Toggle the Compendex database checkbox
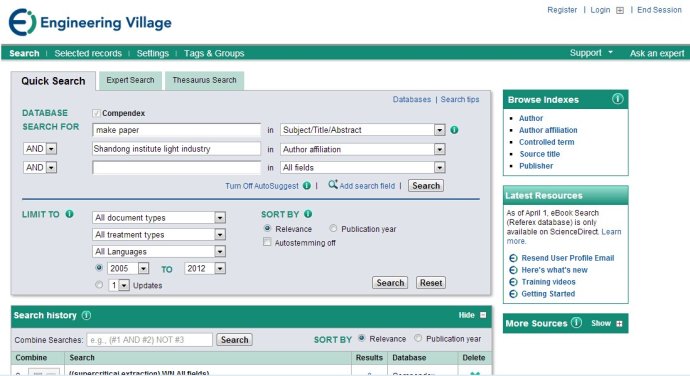Screen dimensions: 690x376 [96, 113]
